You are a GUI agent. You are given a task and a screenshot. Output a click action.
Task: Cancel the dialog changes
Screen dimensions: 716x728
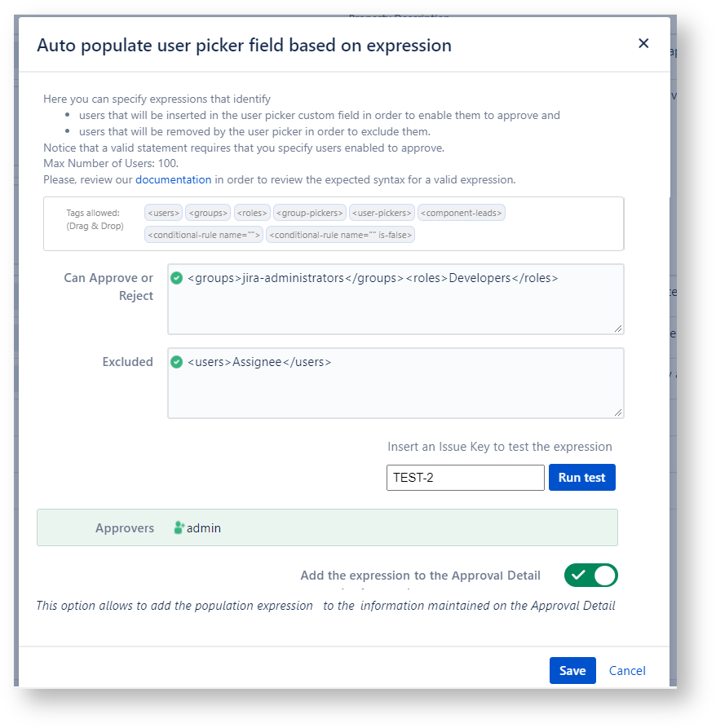[627, 671]
